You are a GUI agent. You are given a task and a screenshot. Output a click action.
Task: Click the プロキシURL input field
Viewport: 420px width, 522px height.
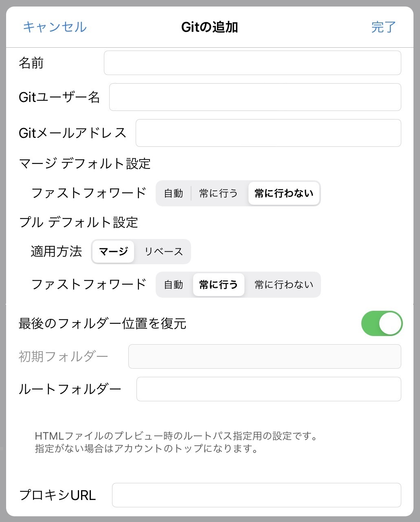coord(257,495)
